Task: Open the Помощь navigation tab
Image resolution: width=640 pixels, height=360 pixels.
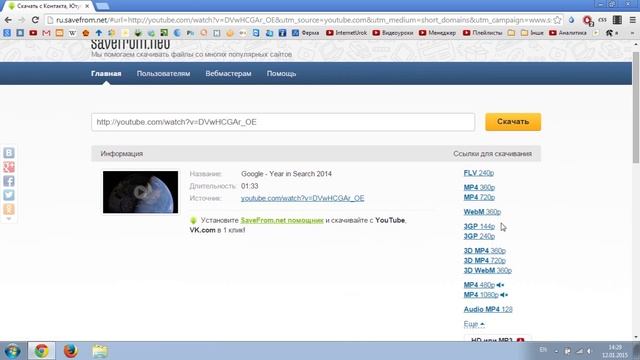Action: coord(281,73)
